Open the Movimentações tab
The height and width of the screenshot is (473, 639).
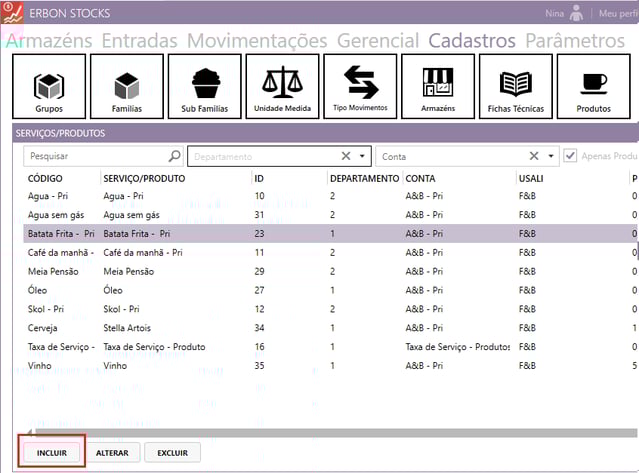click(257, 41)
